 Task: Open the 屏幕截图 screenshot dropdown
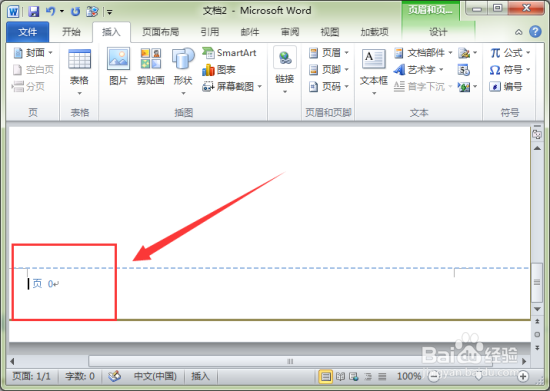tap(232, 86)
